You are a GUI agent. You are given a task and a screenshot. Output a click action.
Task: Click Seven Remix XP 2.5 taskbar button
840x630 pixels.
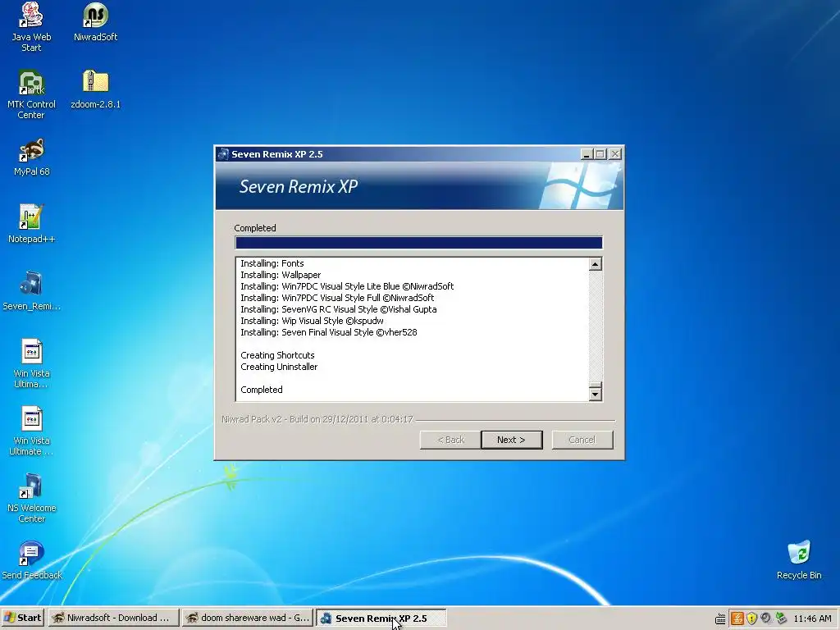[381, 618]
